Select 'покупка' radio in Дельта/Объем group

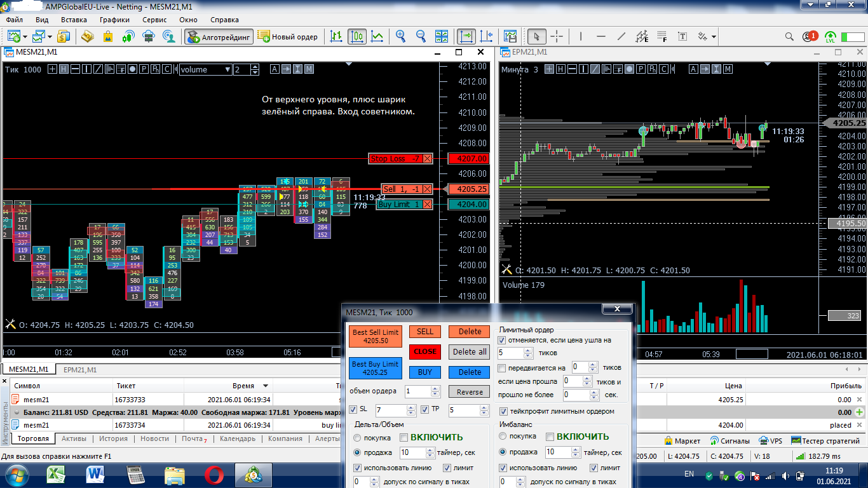[x=358, y=437]
